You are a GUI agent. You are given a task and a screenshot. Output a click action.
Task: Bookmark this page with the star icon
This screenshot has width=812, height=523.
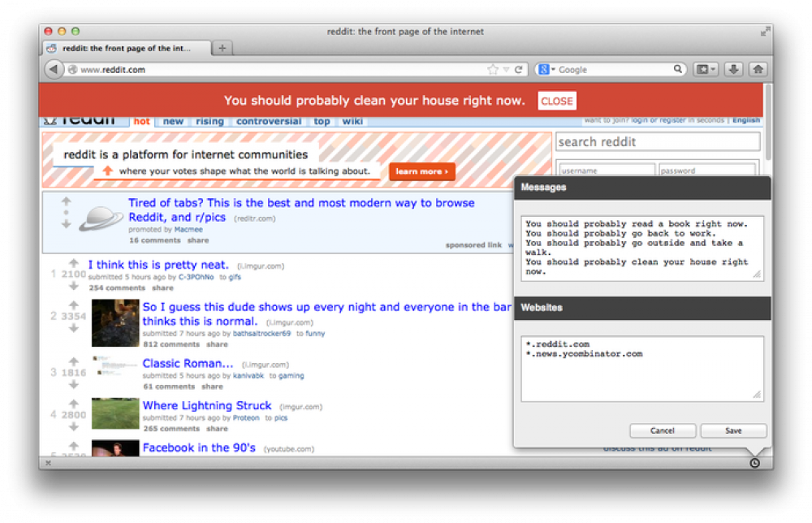coord(493,69)
